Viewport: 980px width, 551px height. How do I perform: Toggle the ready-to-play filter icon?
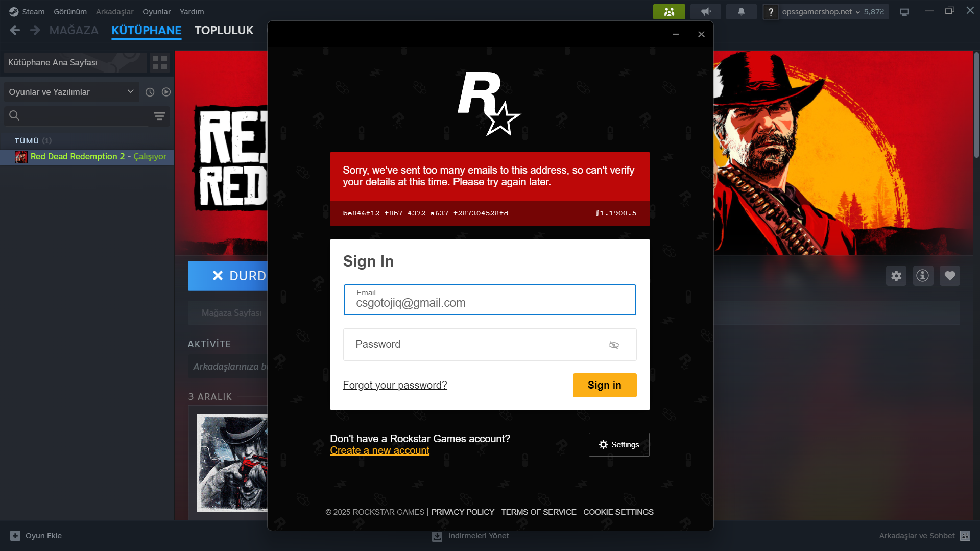click(166, 92)
